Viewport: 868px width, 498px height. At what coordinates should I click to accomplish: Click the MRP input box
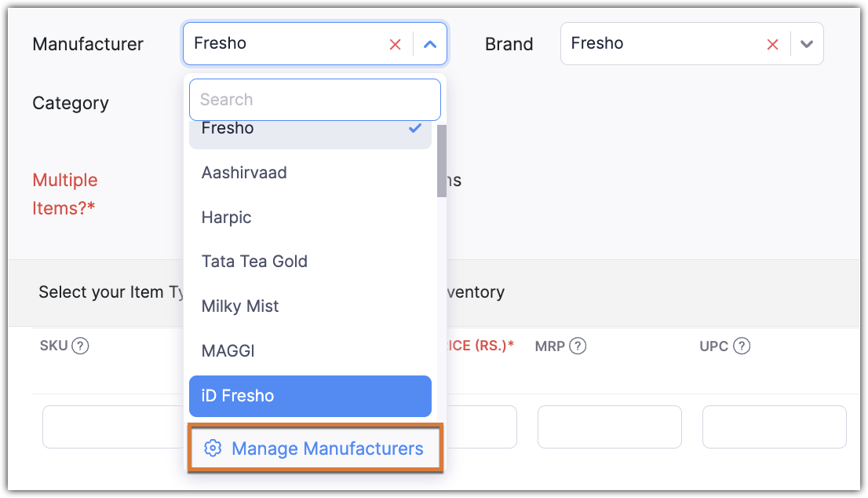coord(609,427)
